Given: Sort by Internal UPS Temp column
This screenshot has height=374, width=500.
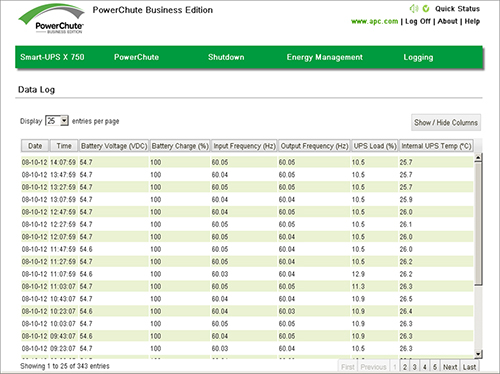Looking at the screenshot, I should pyautogui.click(x=436, y=146).
